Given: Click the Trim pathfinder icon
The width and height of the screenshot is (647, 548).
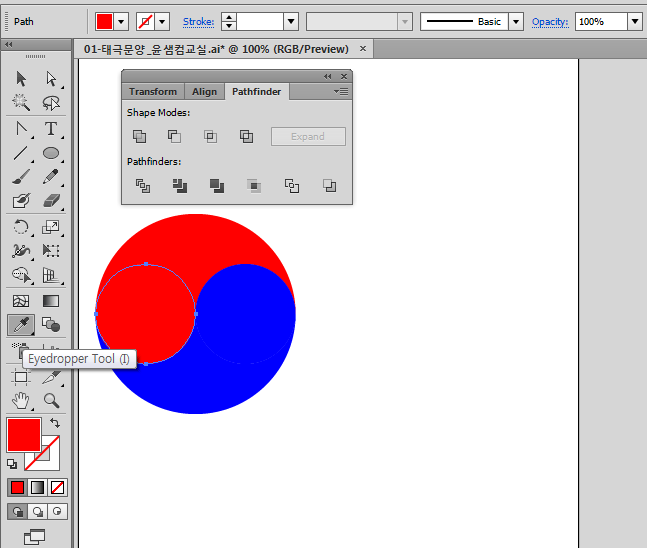Looking at the screenshot, I should point(180,186).
